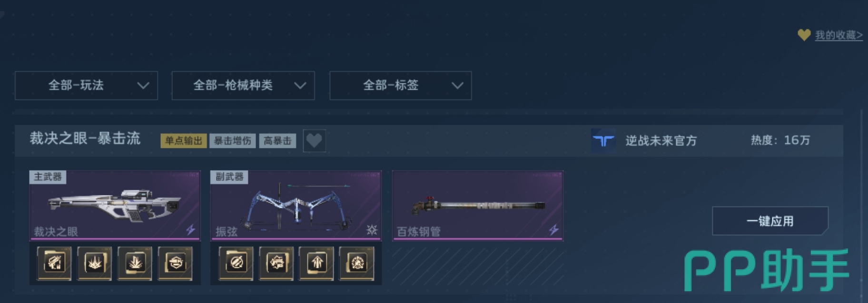868x303 pixels.
Task: Select the downward impact burst plugin icon
Action: click(135, 263)
